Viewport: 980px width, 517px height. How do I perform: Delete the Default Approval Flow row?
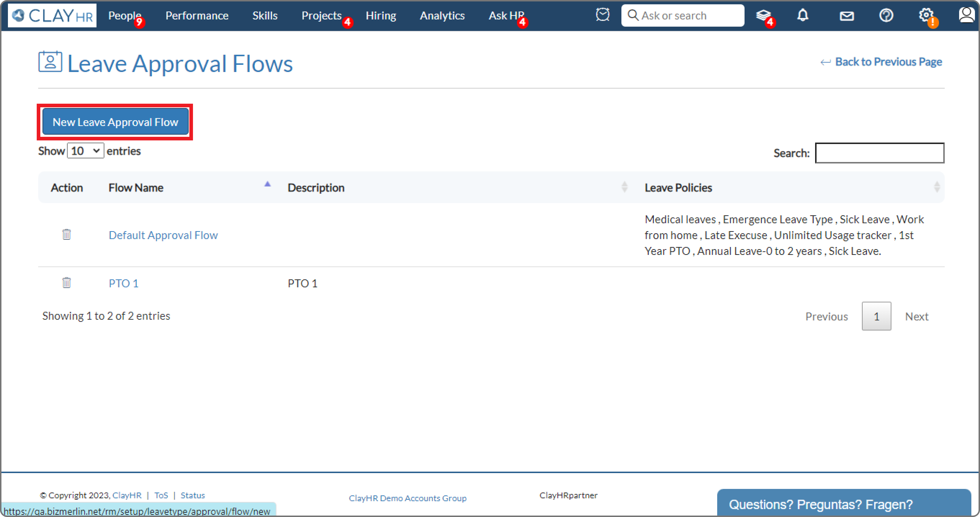(66, 235)
